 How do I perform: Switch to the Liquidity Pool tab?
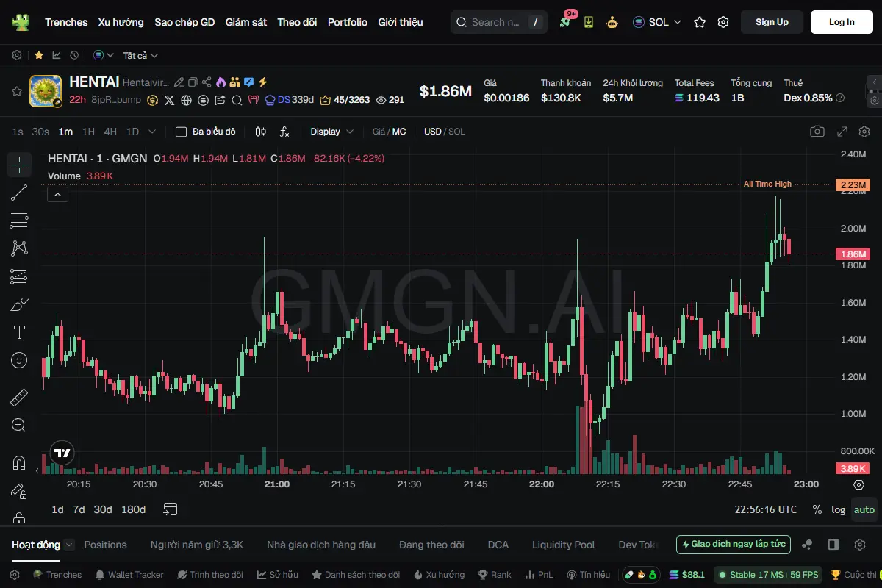(x=564, y=545)
